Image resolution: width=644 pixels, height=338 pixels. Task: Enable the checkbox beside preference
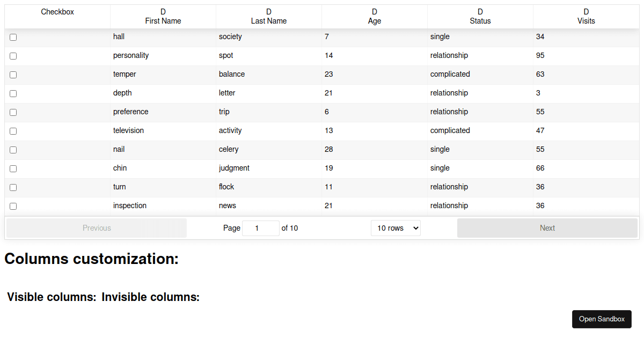coord(13,113)
